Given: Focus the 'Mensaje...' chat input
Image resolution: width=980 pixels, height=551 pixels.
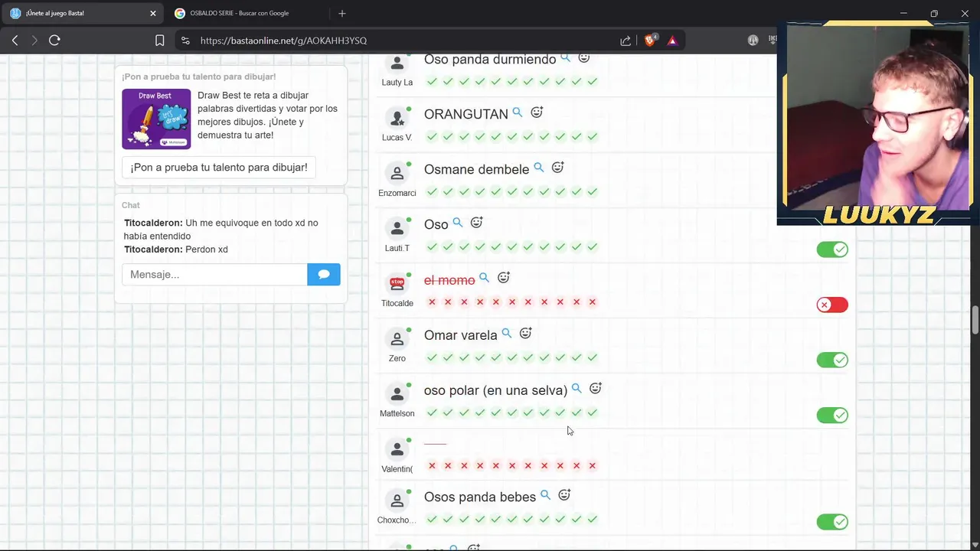Looking at the screenshot, I should pos(214,274).
